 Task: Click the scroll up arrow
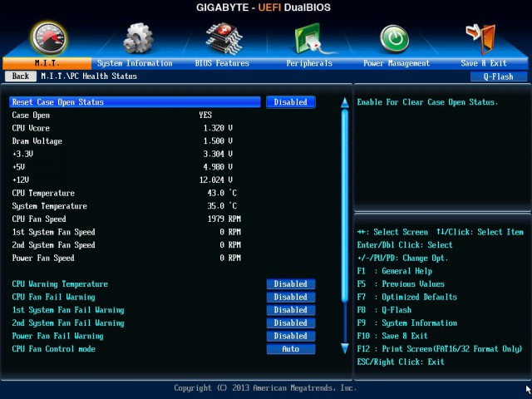pos(345,103)
